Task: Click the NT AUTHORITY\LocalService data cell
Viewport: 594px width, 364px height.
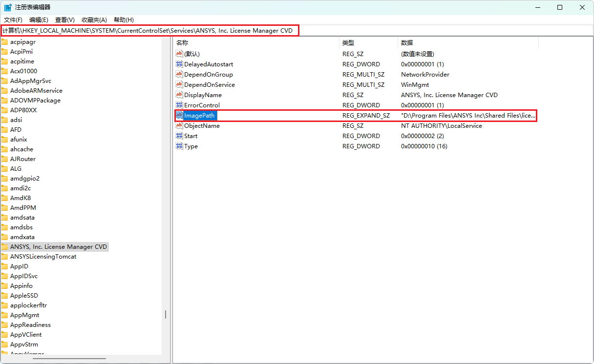Action: click(442, 125)
